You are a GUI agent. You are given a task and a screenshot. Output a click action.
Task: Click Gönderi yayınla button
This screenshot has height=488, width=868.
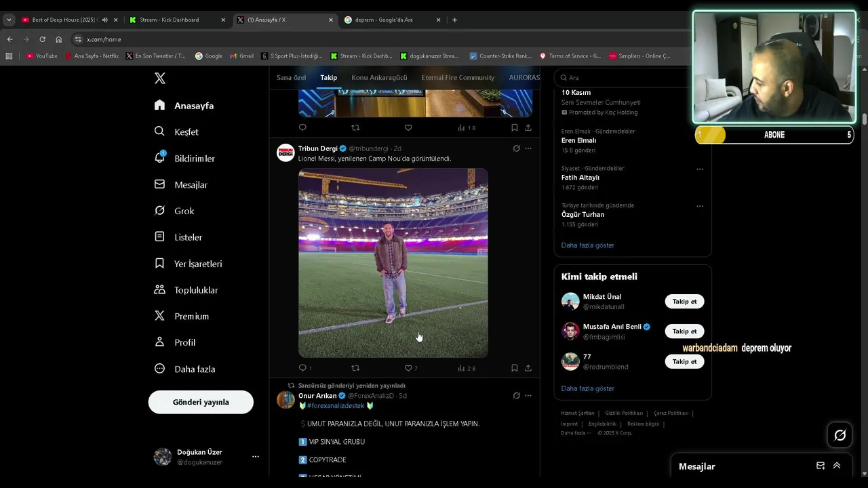tap(201, 403)
